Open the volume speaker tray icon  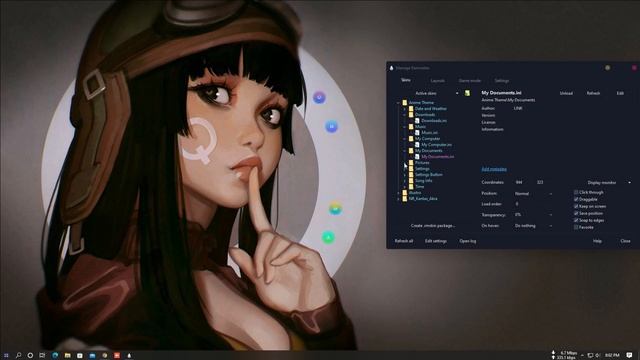598,356
